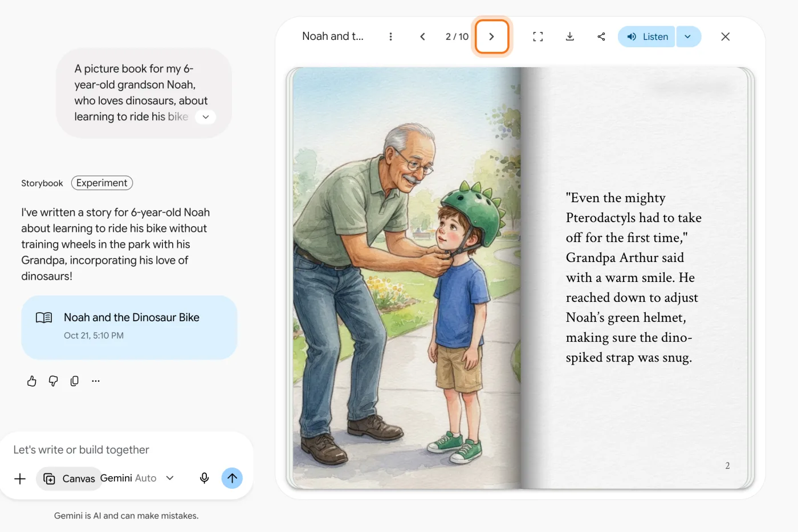
Task: Expand the full prompt text
Action: click(206, 117)
